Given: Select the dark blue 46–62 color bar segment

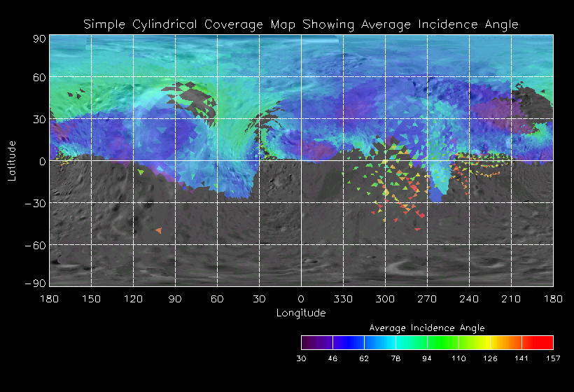Looking at the screenshot, I should tap(349, 342).
